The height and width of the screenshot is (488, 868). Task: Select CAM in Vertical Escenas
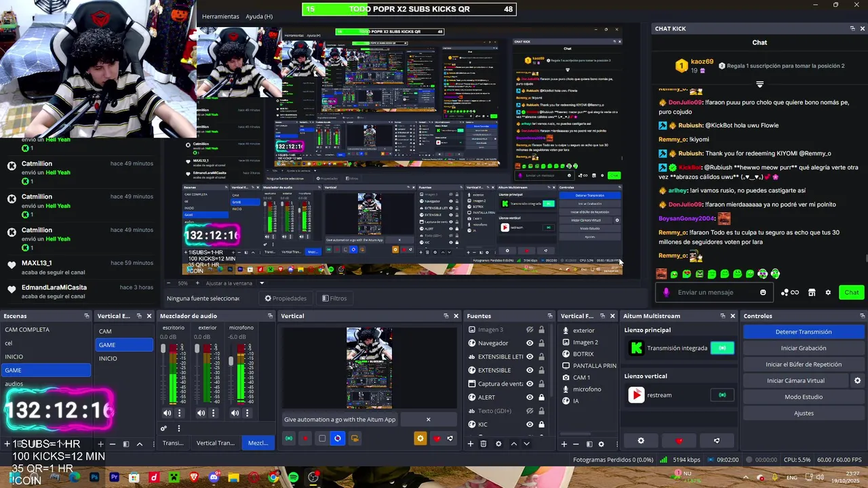tap(124, 331)
